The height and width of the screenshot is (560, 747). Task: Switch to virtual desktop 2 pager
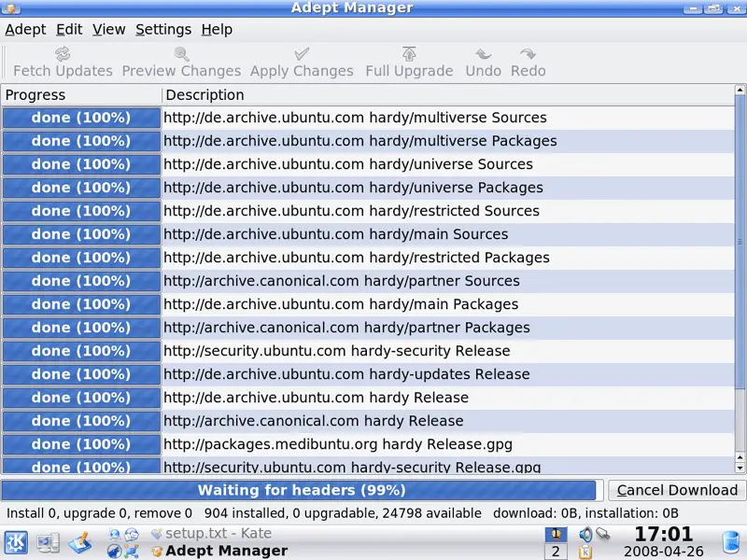556,552
